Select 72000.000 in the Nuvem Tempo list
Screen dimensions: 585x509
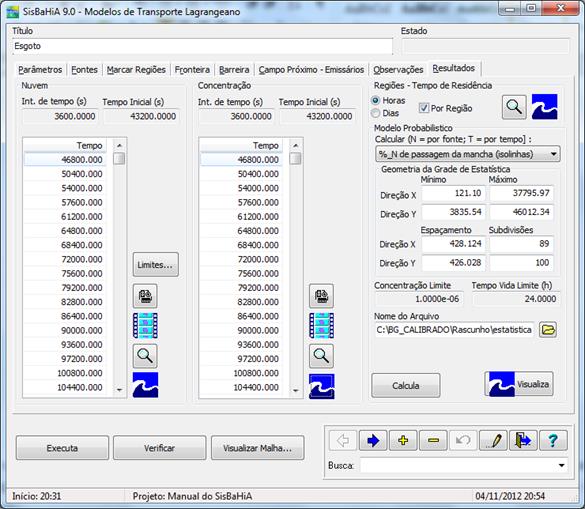coord(65,259)
